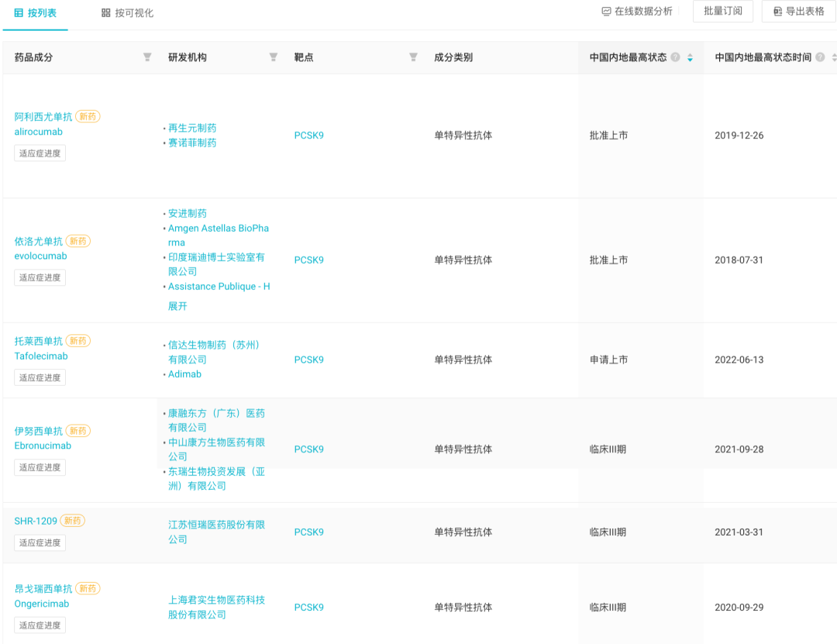Open 东瑞生物投资发展（亚洲）有限公司 link

(x=216, y=479)
